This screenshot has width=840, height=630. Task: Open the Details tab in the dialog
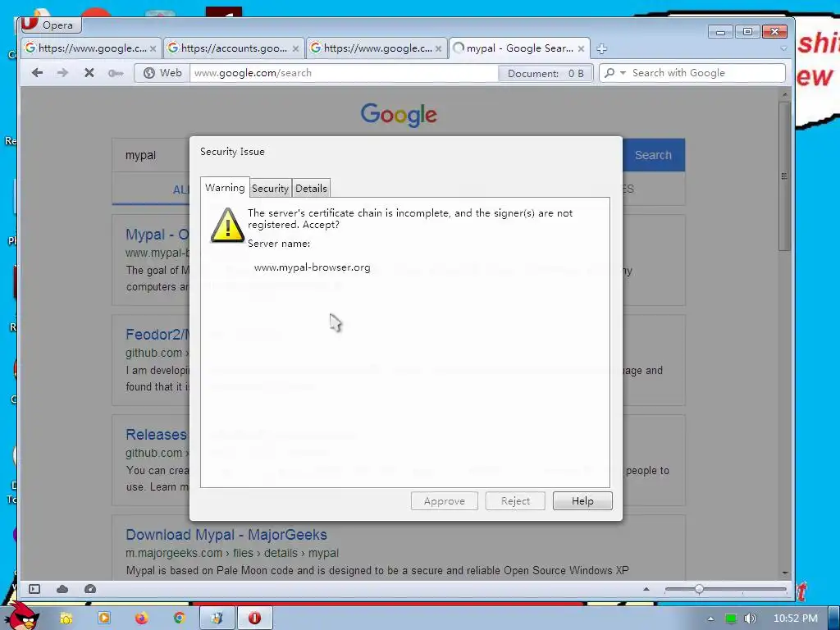311,188
